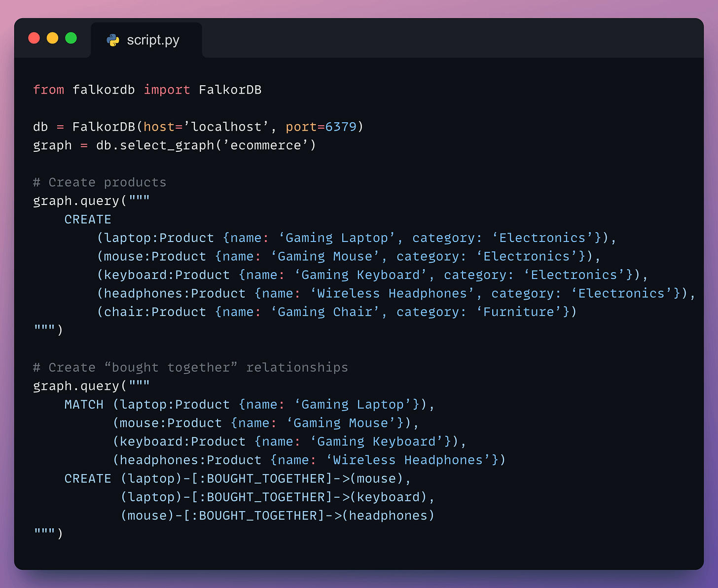The width and height of the screenshot is (718, 588).
Task: Click the FalkorDB class name after import
Action: (x=230, y=90)
